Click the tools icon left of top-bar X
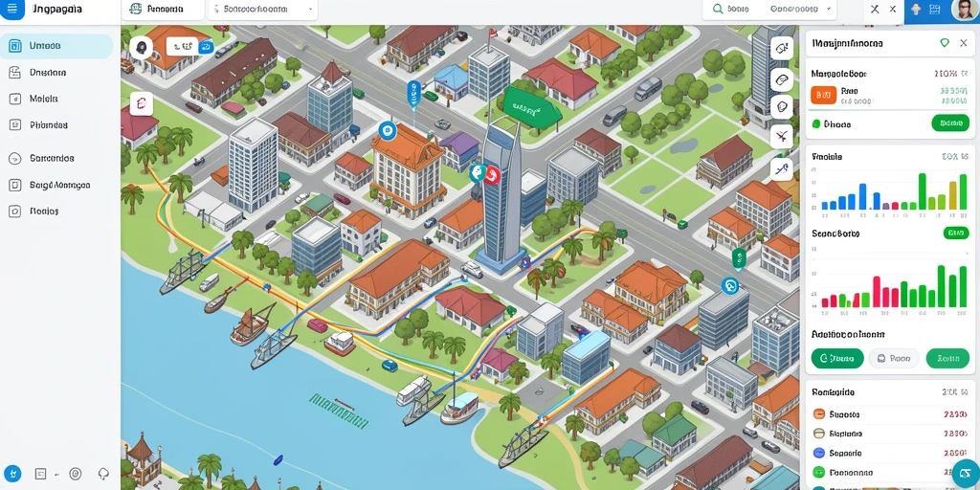This screenshot has height=490, width=980. click(875, 10)
